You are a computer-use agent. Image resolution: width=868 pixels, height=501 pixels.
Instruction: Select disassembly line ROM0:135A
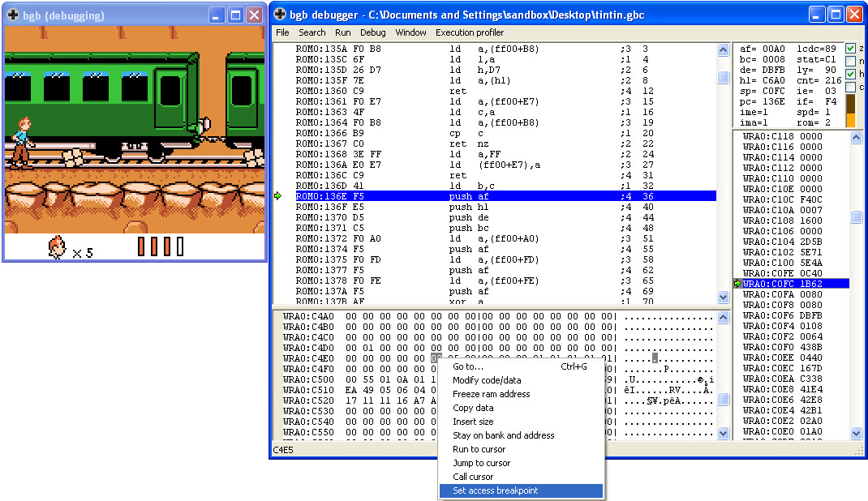[x=505, y=49]
